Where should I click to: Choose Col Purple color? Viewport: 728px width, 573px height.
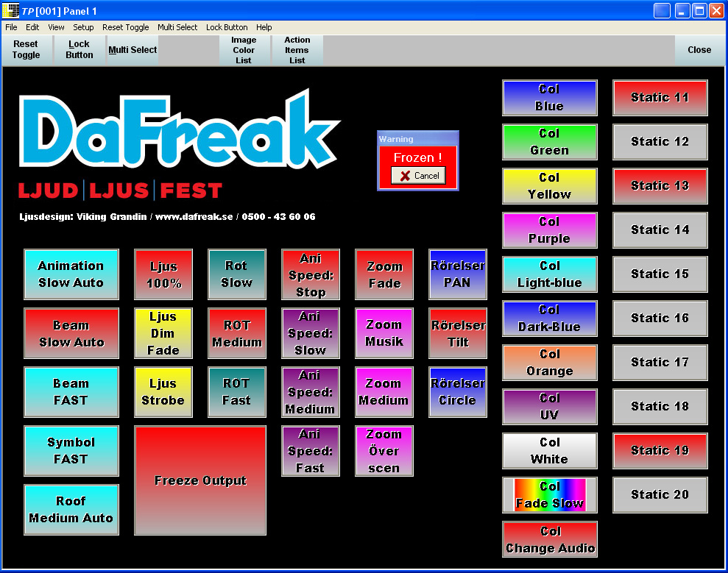pos(550,230)
